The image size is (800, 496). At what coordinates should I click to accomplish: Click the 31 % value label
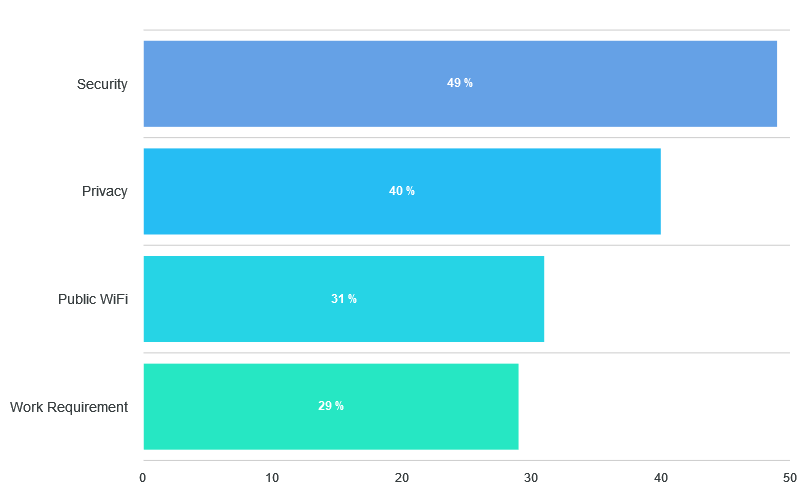[344, 299]
